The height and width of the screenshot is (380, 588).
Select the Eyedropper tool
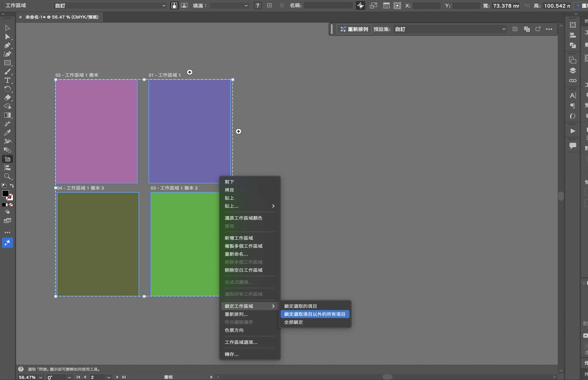(x=7, y=133)
